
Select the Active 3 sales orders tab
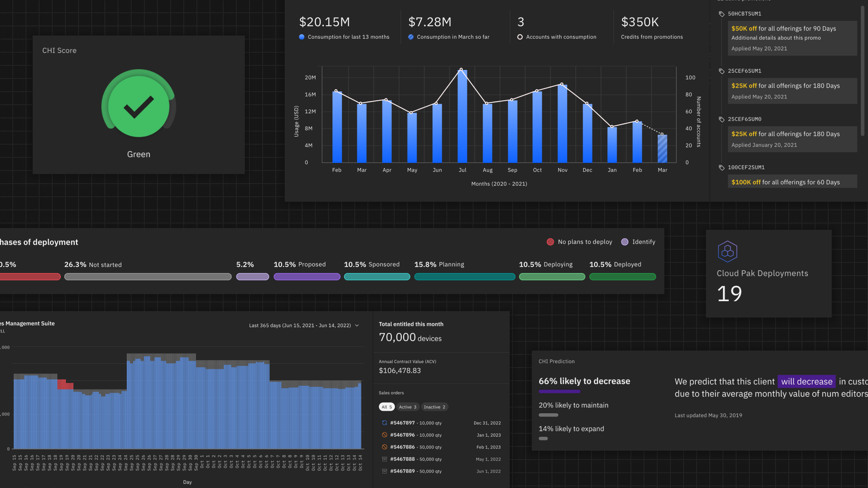pyautogui.click(x=407, y=407)
